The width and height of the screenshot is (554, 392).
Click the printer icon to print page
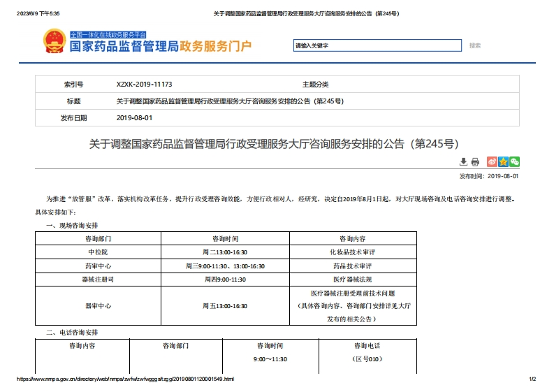tap(475, 161)
